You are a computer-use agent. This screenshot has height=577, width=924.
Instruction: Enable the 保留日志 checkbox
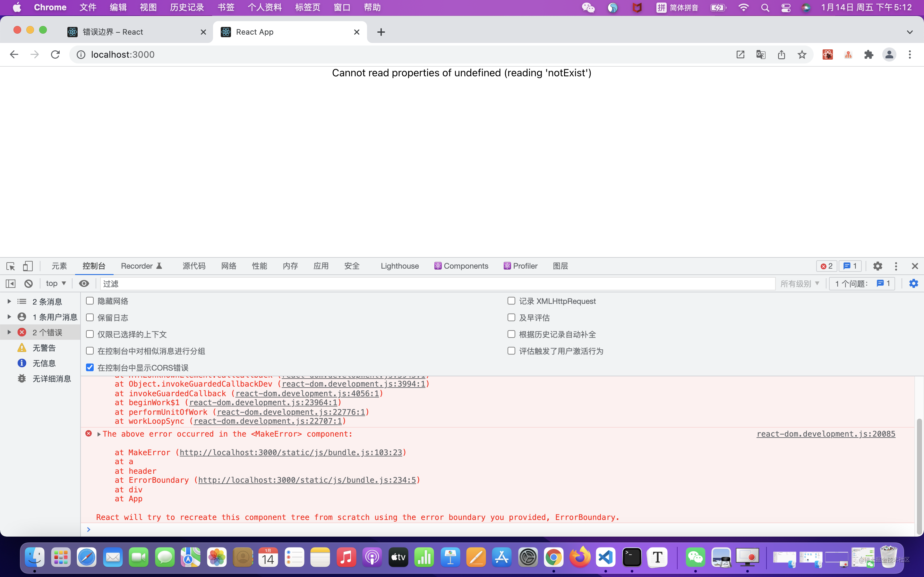[90, 317]
